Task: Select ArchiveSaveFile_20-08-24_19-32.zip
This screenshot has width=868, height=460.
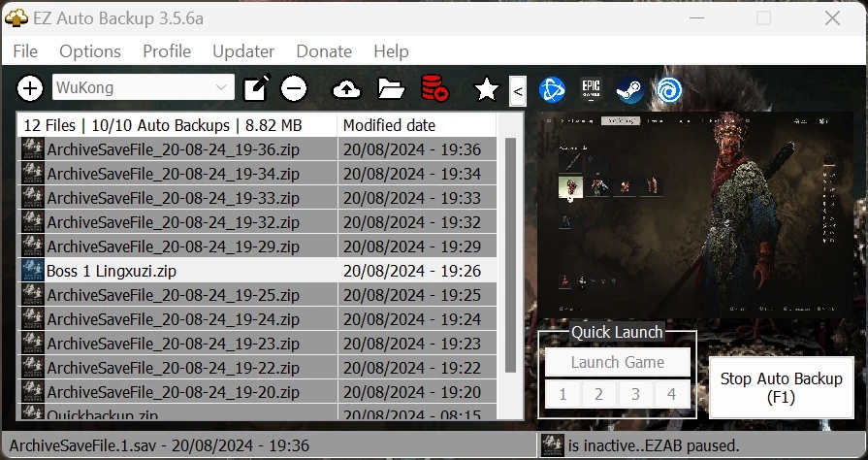Action: point(257,222)
